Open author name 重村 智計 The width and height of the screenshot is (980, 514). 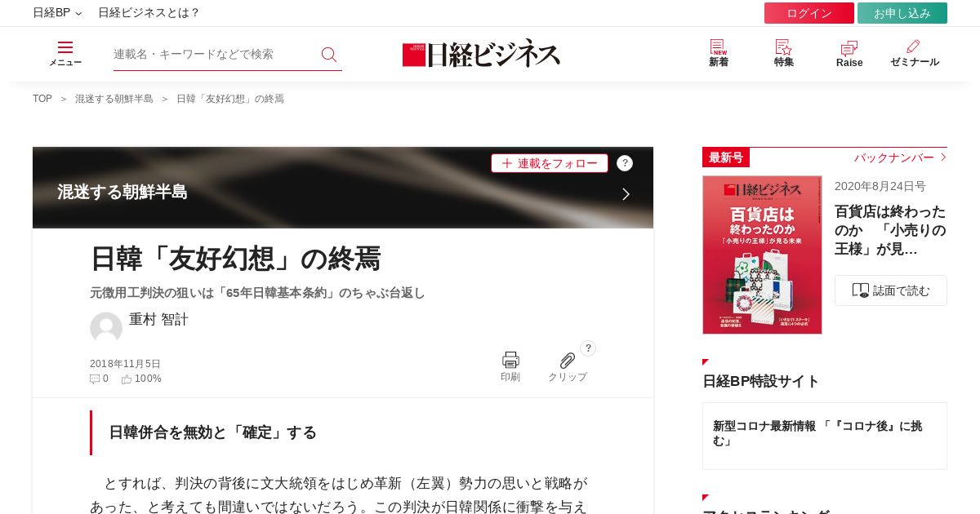158,320
